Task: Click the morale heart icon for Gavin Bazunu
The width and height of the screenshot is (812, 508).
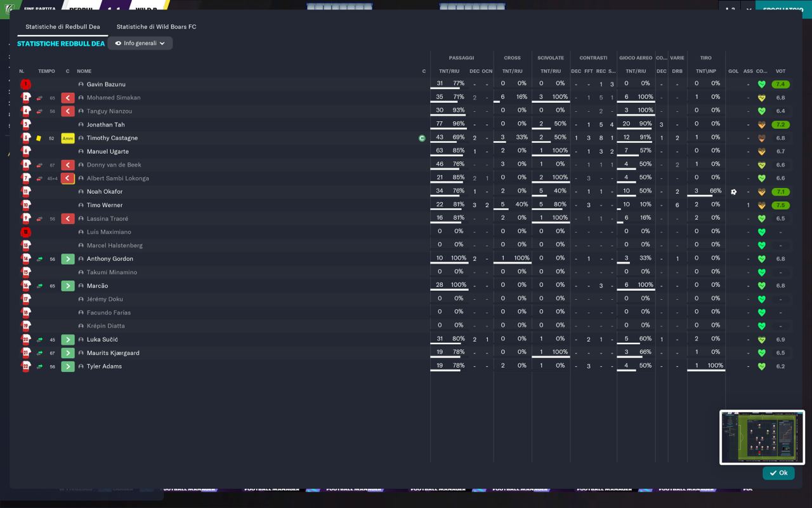Action: click(x=762, y=84)
